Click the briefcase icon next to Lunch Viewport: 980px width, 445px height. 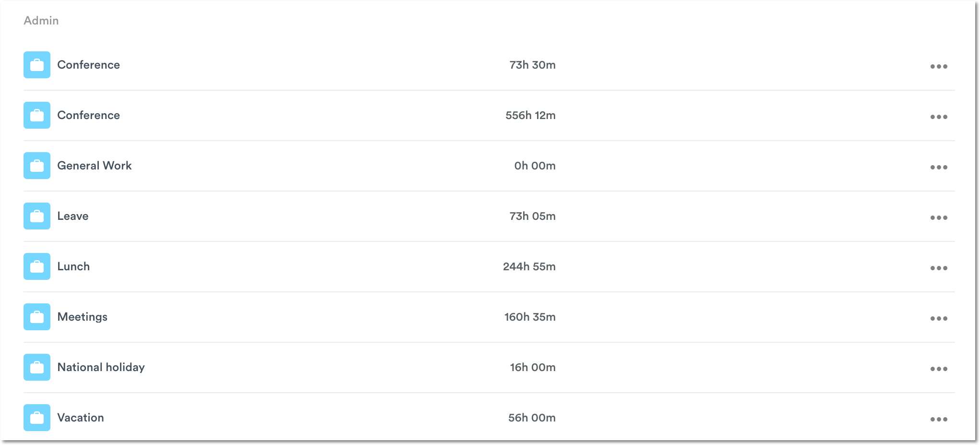pyautogui.click(x=37, y=266)
